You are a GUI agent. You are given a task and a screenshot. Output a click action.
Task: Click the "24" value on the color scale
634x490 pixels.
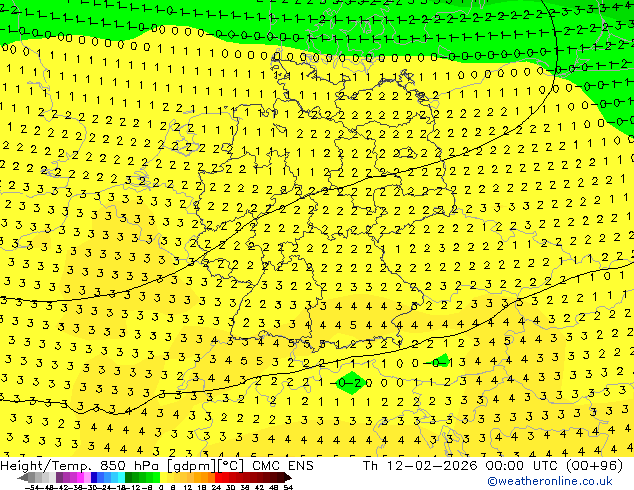pyautogui.click(x=216, y=488)
